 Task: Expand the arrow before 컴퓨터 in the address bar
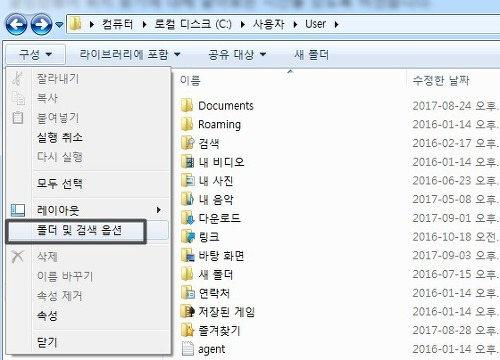[92, 24]
